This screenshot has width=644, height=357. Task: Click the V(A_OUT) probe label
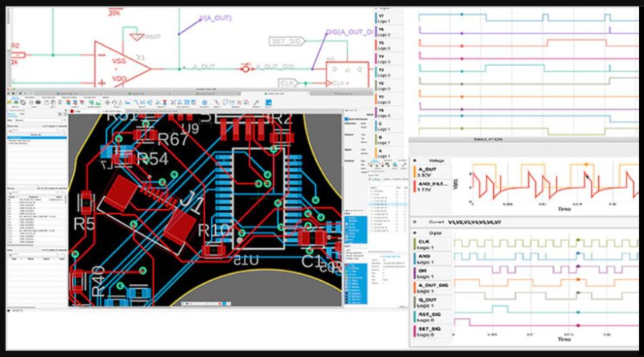pos(215,18)
